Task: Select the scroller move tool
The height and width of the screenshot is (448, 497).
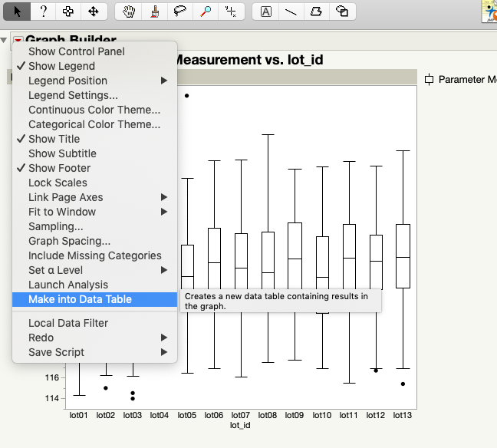Action: pos(94,12)
